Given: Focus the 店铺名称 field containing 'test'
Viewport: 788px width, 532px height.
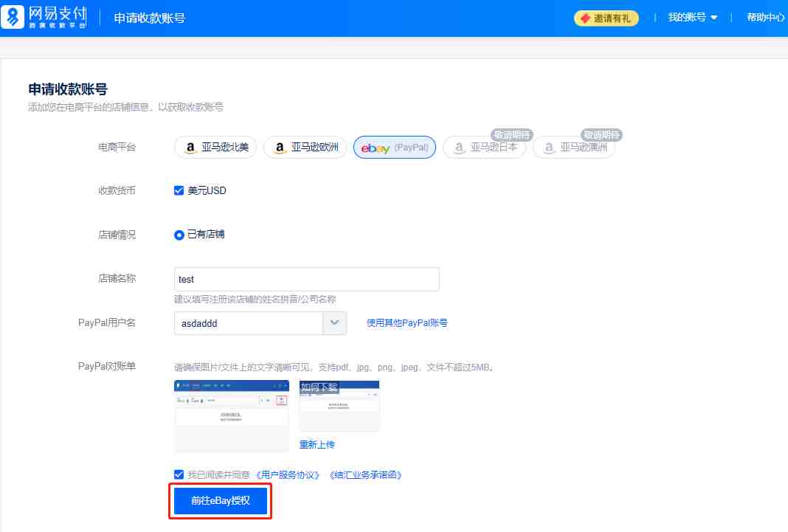Looking at the screenshot, I should tap(306, 280).
